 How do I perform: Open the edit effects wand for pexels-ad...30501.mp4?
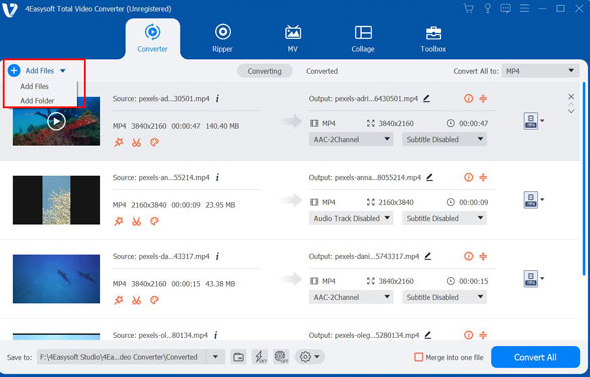click(x=119, y=142)
